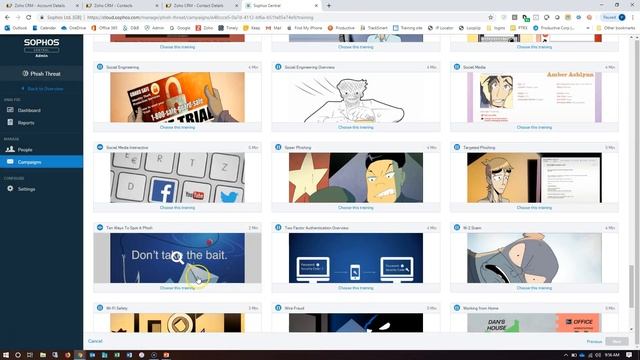Click the browser back arrow

click(7, 18)
